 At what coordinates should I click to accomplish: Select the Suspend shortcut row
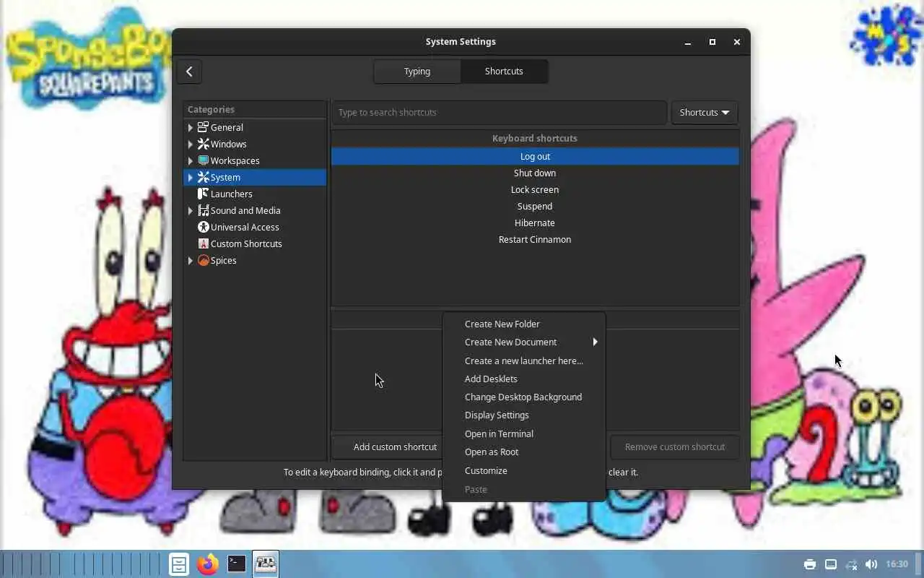535,206
